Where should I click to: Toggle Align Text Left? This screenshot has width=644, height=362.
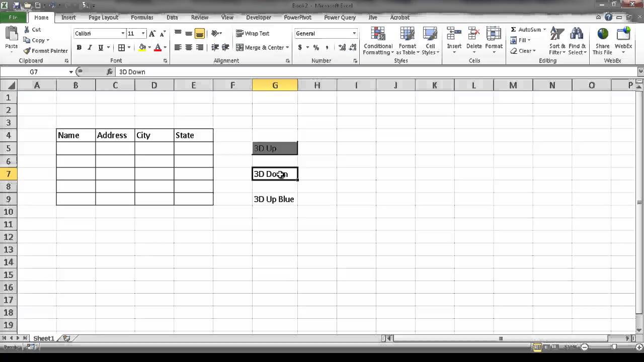click(178, 48)
